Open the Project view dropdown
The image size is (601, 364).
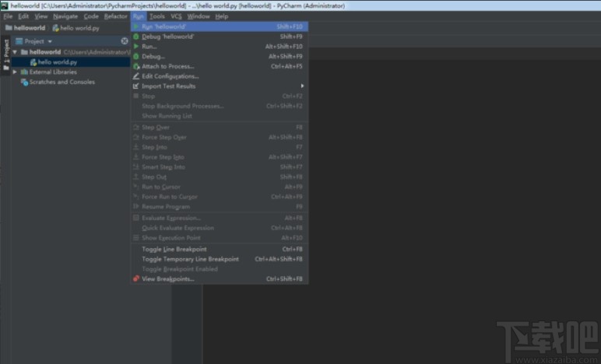[x=50, y=41]
